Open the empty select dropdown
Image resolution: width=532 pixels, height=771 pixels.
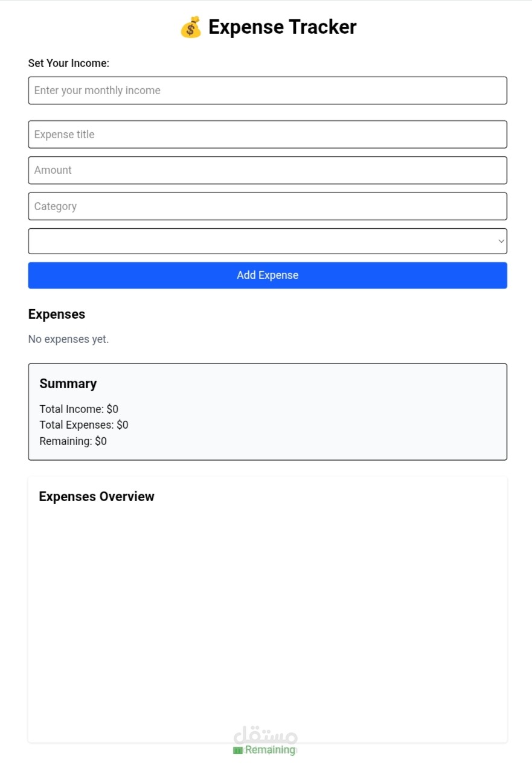tap(268, 242)
